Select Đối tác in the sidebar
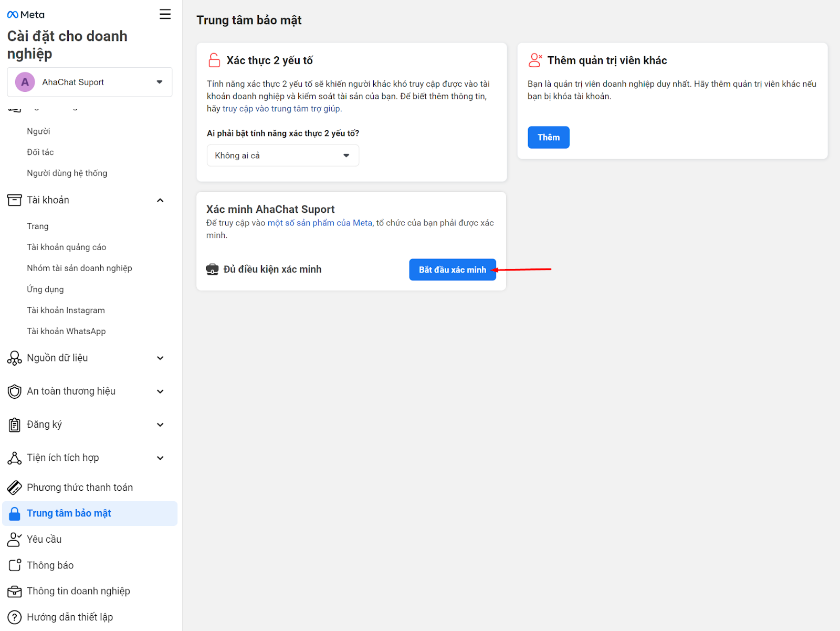Viewport: 840px width, 631px height. [40, 152]
